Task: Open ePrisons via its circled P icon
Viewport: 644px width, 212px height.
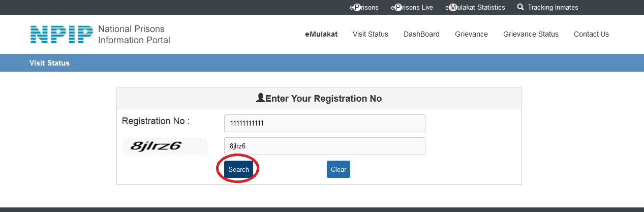Action: point(357,8)
